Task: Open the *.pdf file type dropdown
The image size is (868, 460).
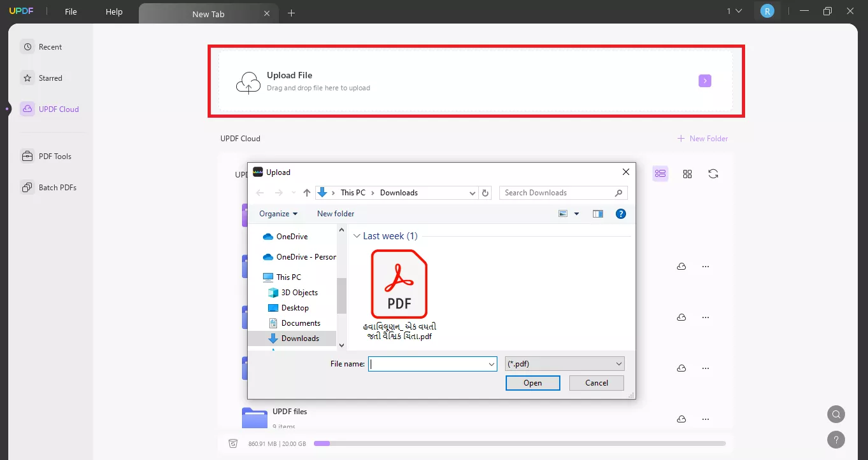Action: (x=564, y=363)
